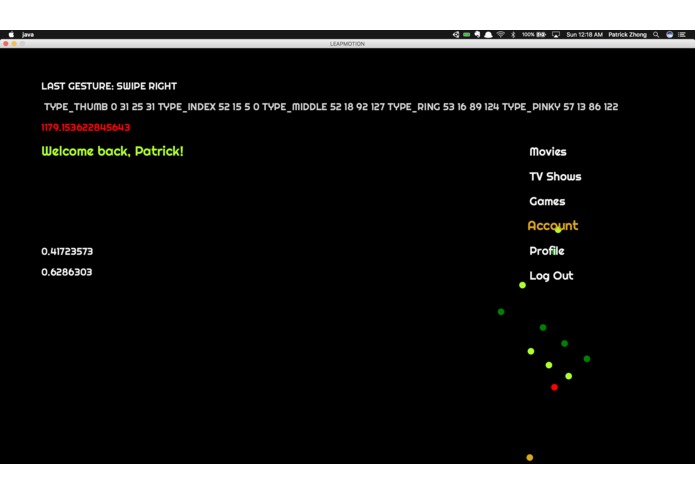Open the Siri icon in menu bar
Image resolution: width=695 pixels, height=494 pixels.
[x=670, y=35]
